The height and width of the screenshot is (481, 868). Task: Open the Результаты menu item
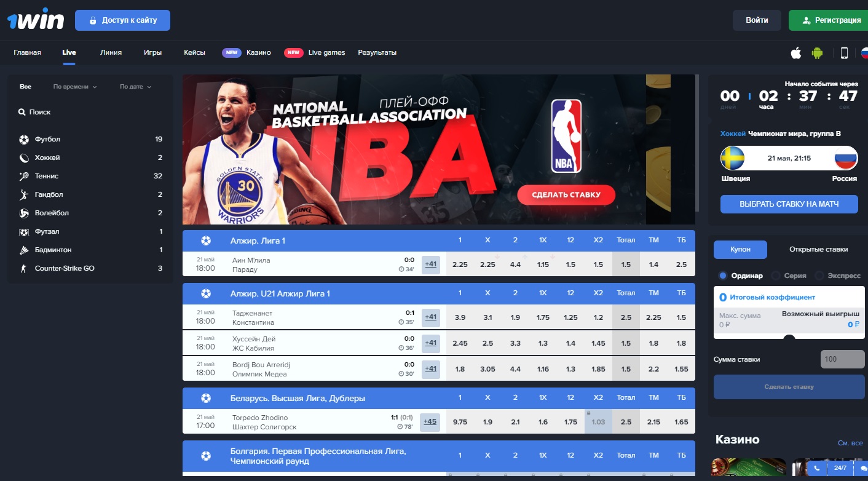click(377, 52)
